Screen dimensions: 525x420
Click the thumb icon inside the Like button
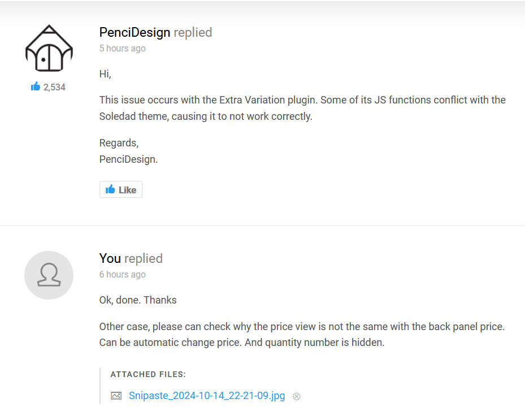tap(110, 189)
